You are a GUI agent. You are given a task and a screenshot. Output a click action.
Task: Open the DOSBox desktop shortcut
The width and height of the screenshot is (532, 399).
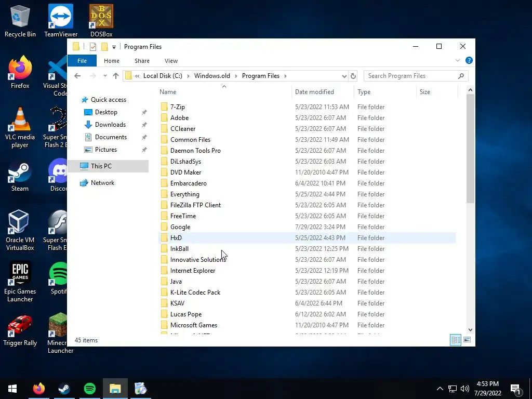(101, 21)
